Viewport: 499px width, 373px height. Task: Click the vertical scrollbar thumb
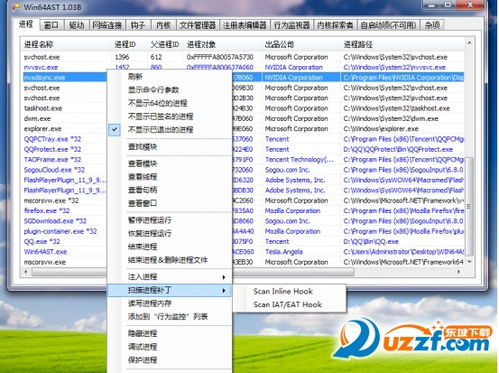click(x=469, y=207)
